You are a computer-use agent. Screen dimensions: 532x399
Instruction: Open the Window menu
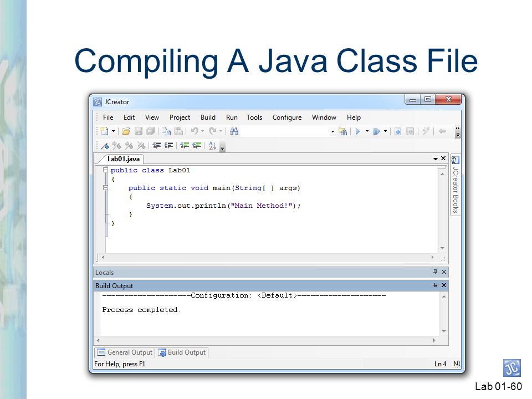click(324, 117)
